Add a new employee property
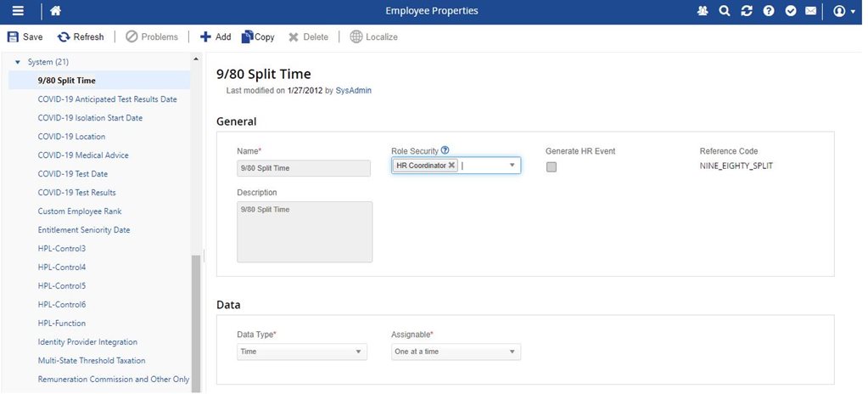The width and height of the screenshot is (868, 394). (216, 37)
